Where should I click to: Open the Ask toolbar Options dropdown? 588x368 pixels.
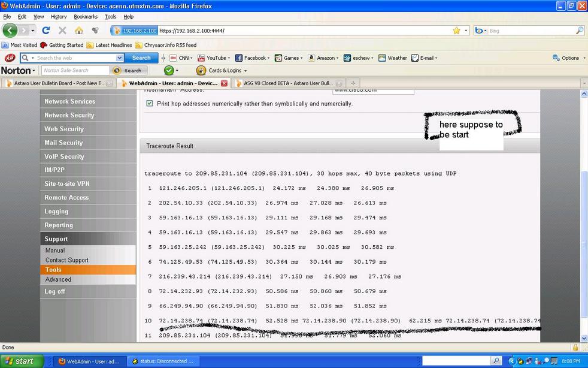(568, 58)
